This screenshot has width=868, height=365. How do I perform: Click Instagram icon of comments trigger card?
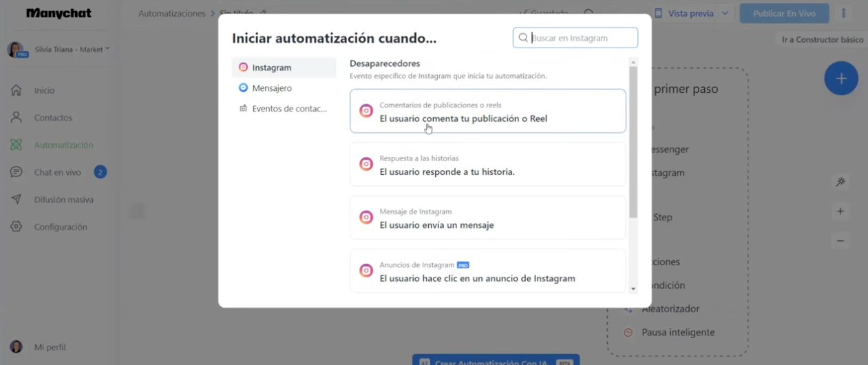pos(366,111)
